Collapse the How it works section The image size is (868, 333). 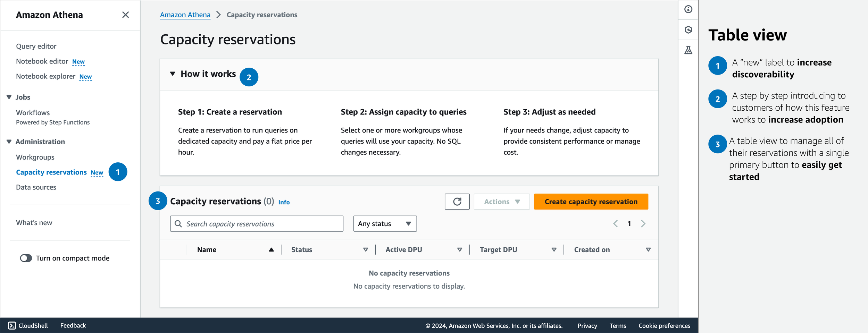tap(173, 74)
